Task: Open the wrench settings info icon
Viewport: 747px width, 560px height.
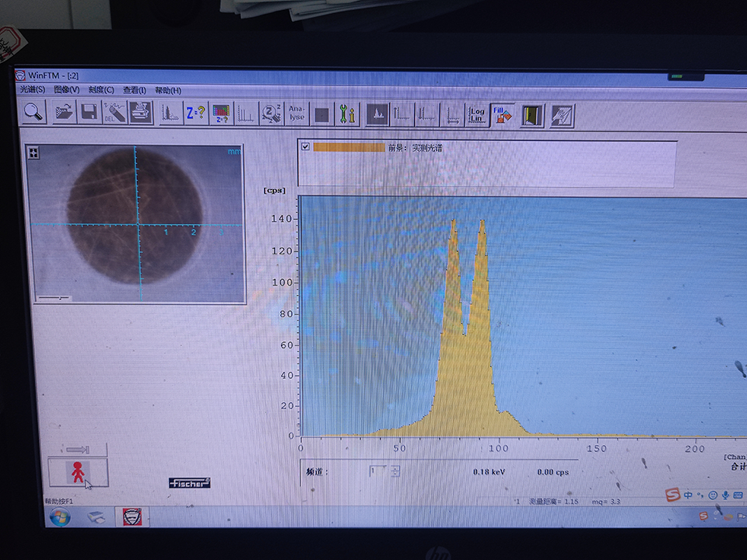Action: (347, 115)
